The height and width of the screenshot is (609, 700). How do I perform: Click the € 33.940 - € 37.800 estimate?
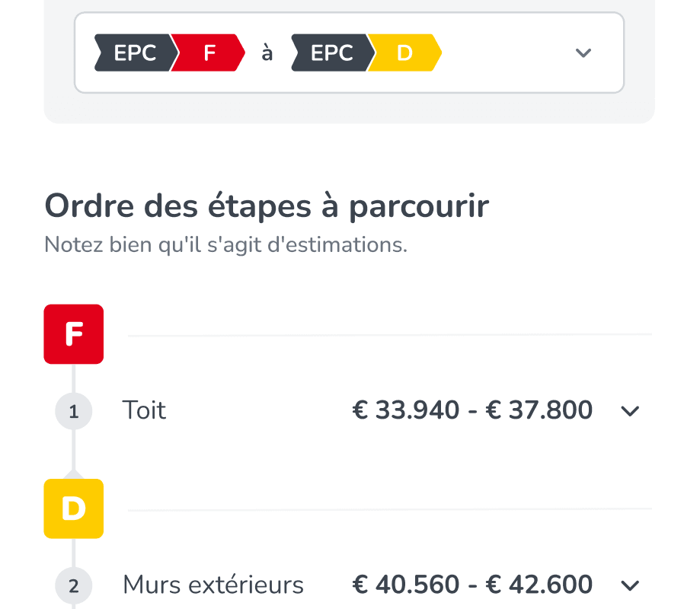click(x=472, y=411)
